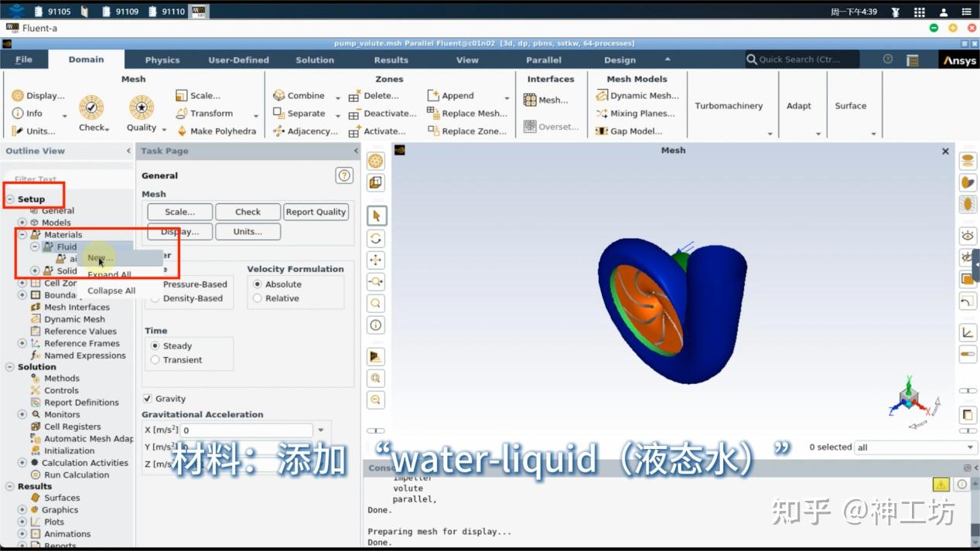
Task: Open the mesh Display icon in ribbon
Action: point(17,96)
